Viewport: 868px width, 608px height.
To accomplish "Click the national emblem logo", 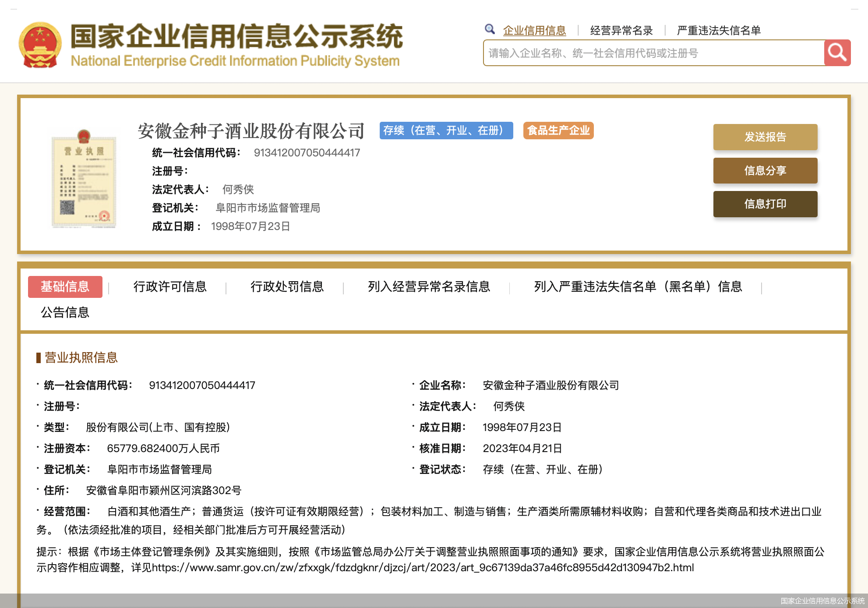I will tap(40, 45).
